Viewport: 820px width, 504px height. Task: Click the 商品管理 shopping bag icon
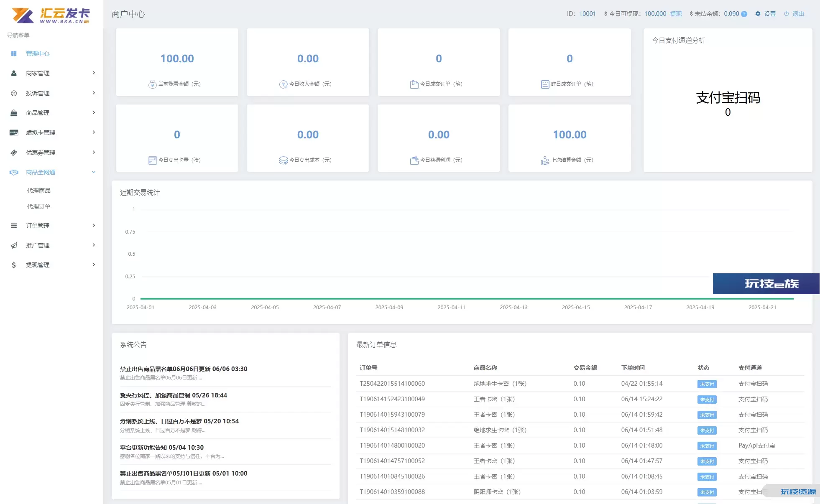[x=14, y=113]
